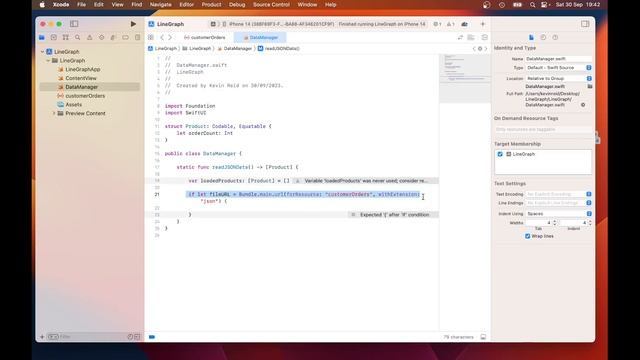Select customerOrders file in navigator
Image resolution: width=640 pixels, height=360 pixels.
click(85, 96)
